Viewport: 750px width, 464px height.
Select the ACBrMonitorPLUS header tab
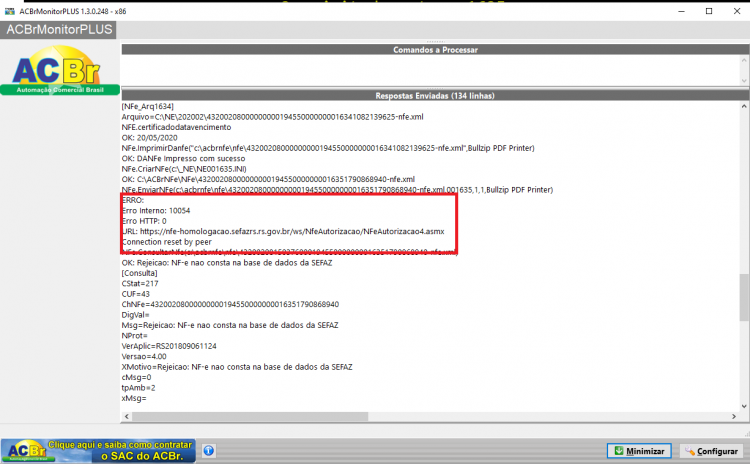tap(58, 30)
